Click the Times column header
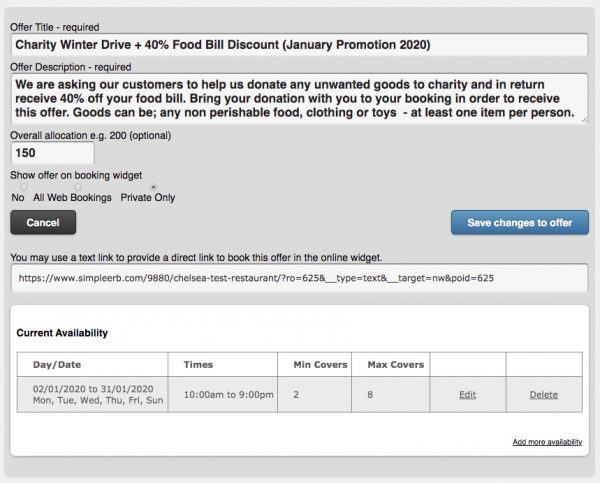 [x=199, y=364]
